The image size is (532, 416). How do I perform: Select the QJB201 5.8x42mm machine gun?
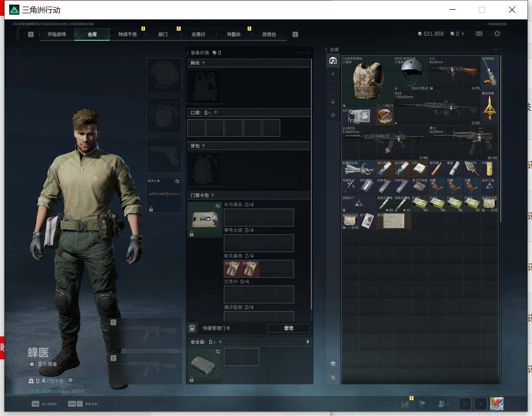pyautogui.click(x=385, y=142)
